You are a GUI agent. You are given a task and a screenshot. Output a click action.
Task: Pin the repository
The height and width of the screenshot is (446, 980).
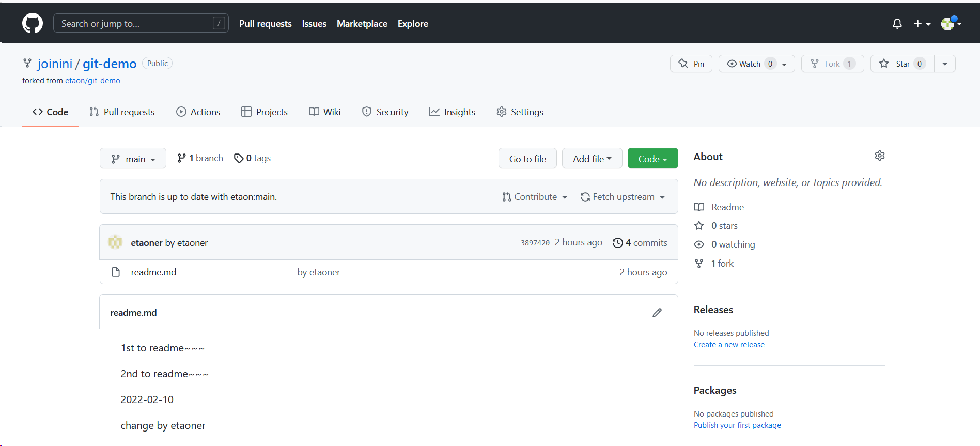[691, 64]
